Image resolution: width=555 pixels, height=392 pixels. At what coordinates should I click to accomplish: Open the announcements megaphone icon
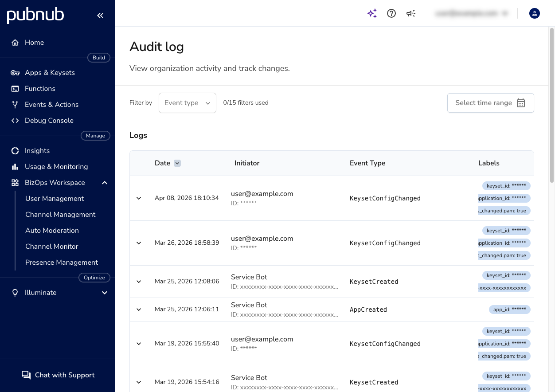(x=411, y=13)
